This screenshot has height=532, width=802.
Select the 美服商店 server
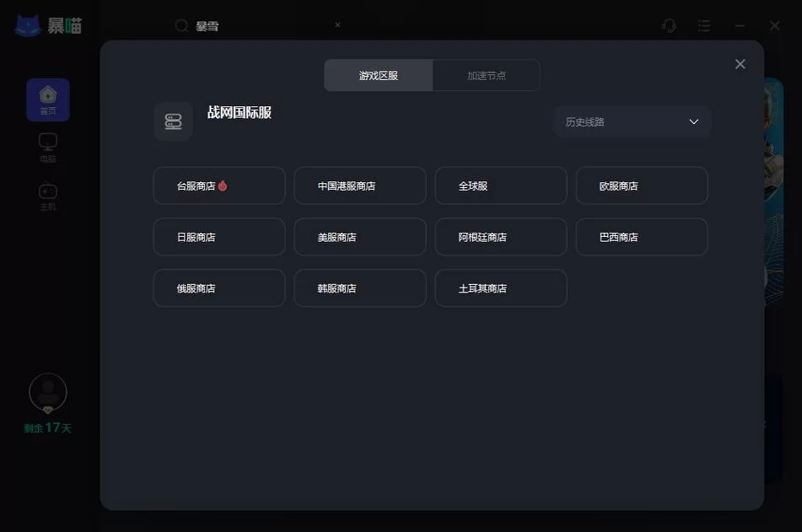(360, 237)
